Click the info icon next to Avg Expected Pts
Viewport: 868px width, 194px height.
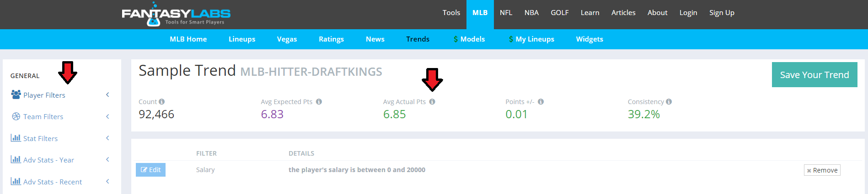pos(319,102)
